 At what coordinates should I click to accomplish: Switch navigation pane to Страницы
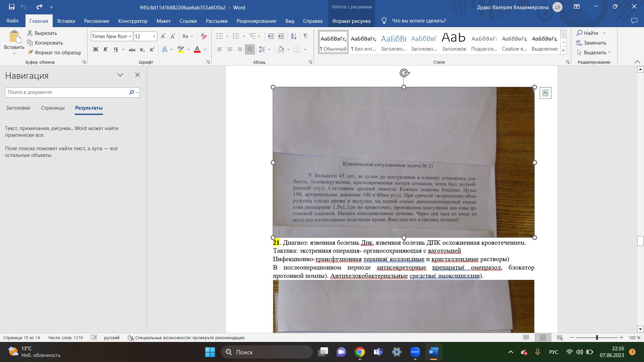point(53,108)
